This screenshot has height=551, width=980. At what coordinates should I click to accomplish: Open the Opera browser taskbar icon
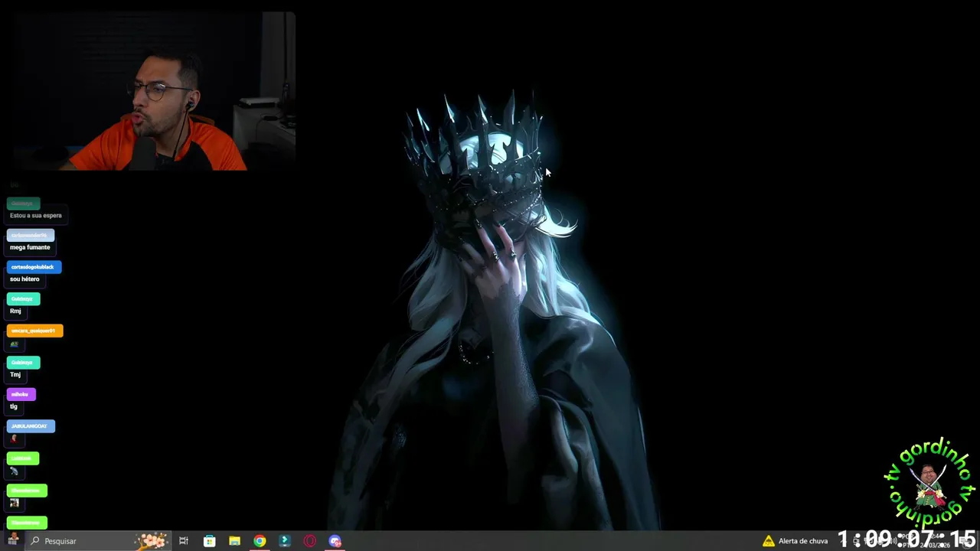[x=310, y=541]
